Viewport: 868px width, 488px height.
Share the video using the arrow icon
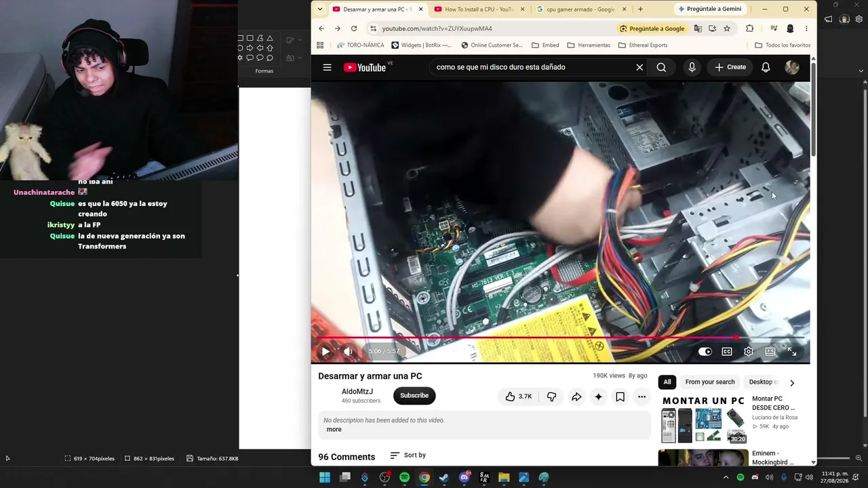pos(576,396)
